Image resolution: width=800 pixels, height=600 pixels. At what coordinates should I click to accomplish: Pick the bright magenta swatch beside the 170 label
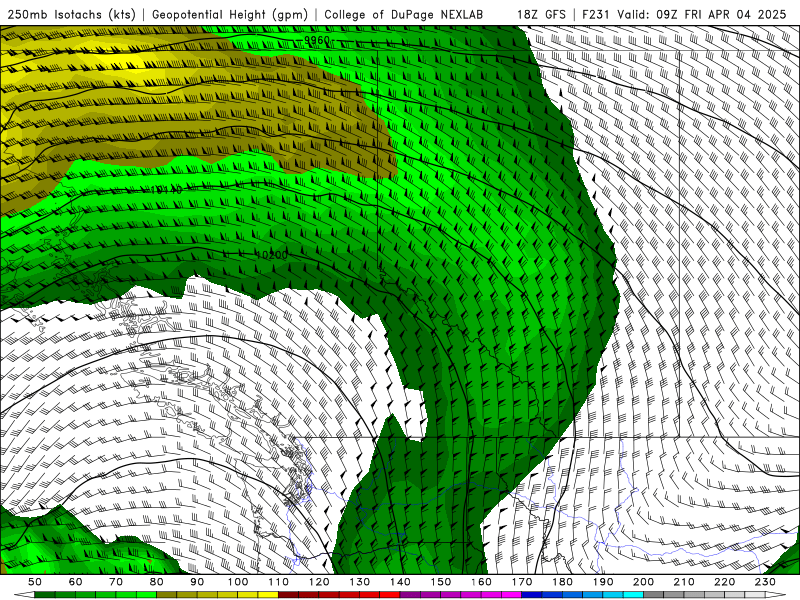(x=511, y=595)
